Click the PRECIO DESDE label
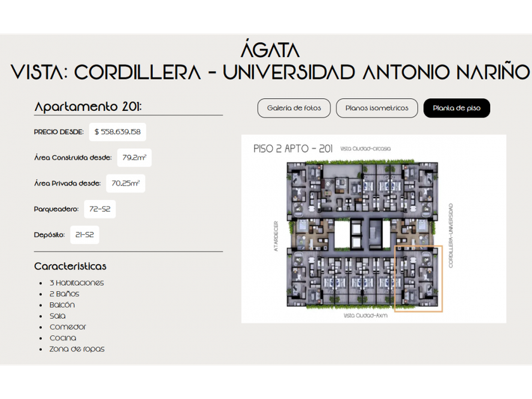The width and height of the screenshot is (532, 399). [x=59, y=132]
